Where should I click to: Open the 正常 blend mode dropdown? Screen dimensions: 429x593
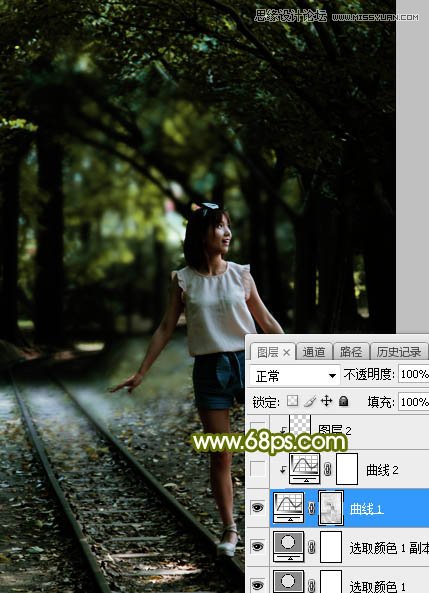coord(295,376)
